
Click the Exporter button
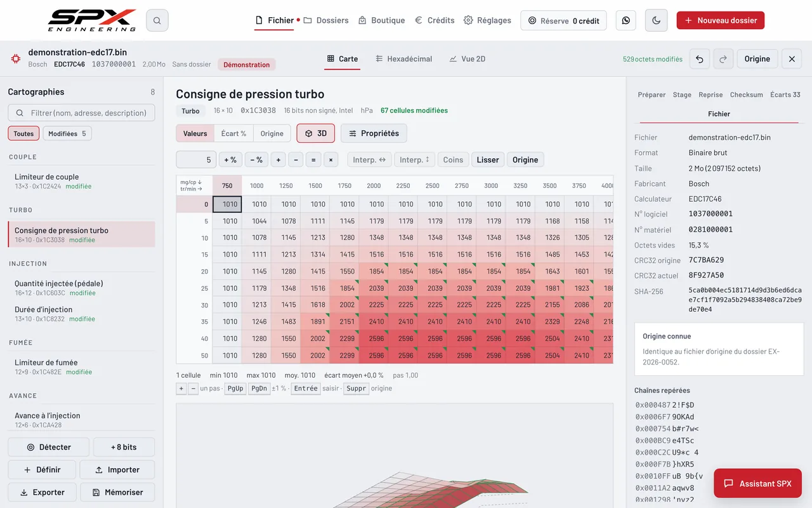(43, 492)
